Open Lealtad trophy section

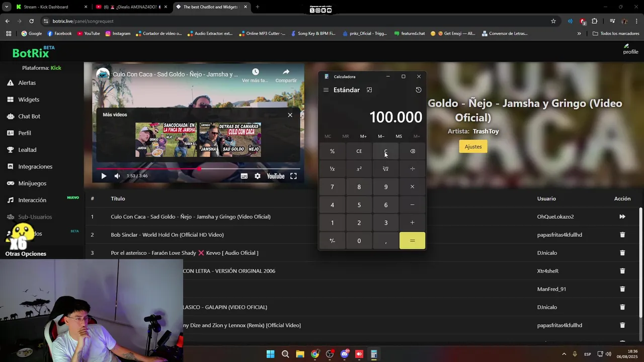click(22, 150)
